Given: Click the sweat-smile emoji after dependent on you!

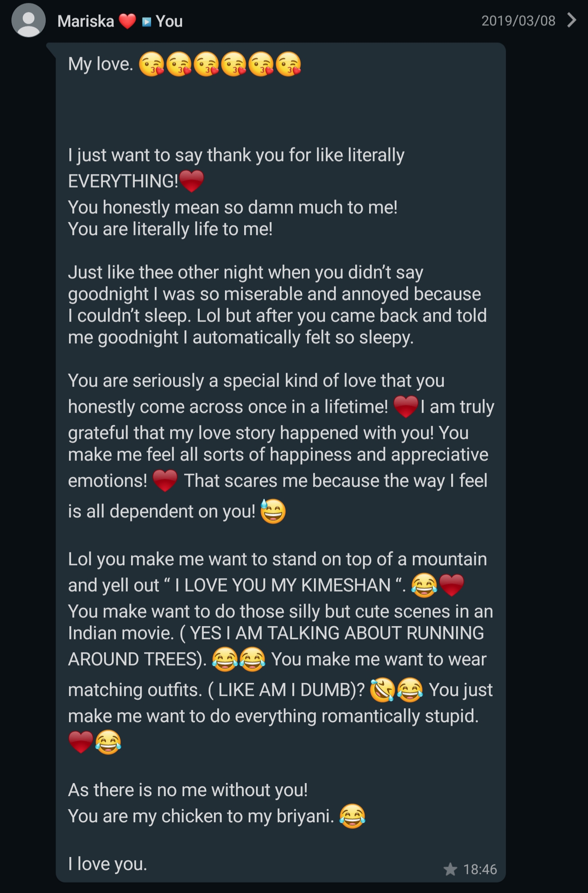Looking at the screenshot, I should tap(273, 511).
